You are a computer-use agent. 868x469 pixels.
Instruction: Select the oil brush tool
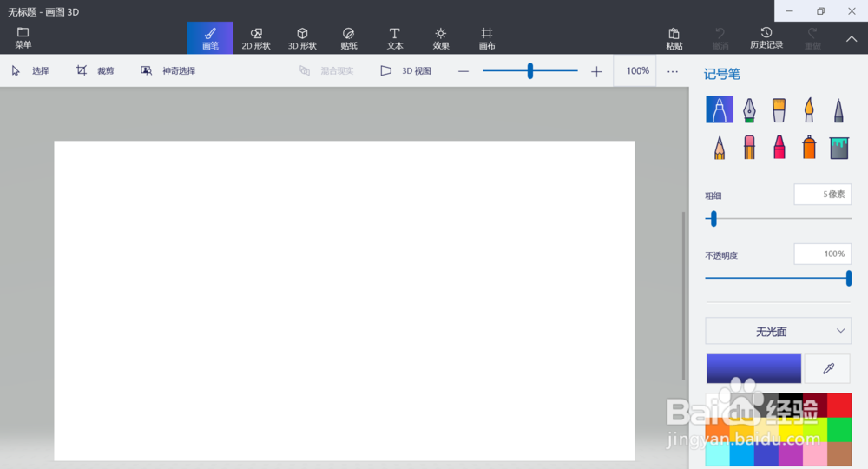click(779, 109)
